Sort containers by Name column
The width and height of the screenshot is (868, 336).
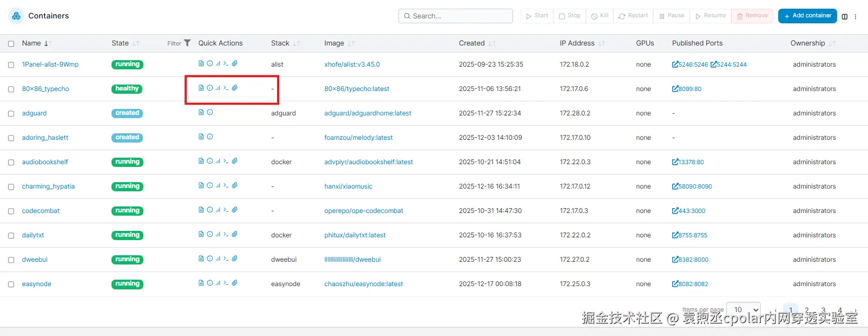(36, 43)
